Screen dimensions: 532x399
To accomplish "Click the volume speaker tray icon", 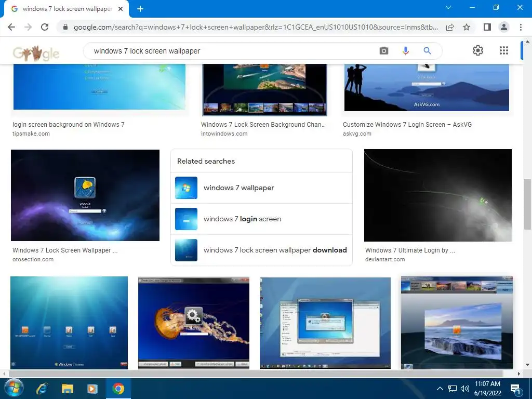I will coord(464,389).
